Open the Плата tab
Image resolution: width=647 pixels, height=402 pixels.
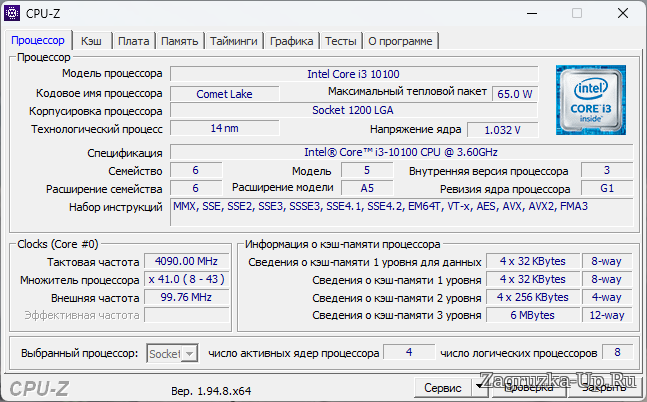[133, 41]
